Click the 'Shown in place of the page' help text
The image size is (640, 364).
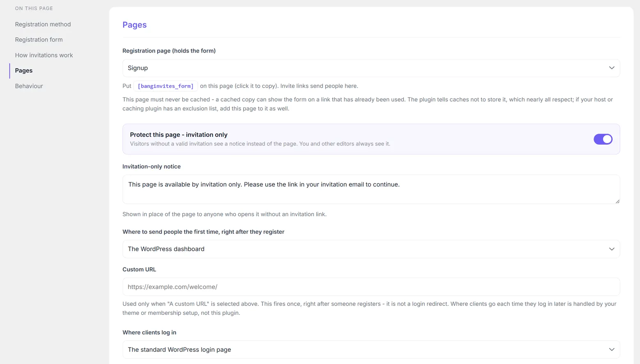point(224,214)
